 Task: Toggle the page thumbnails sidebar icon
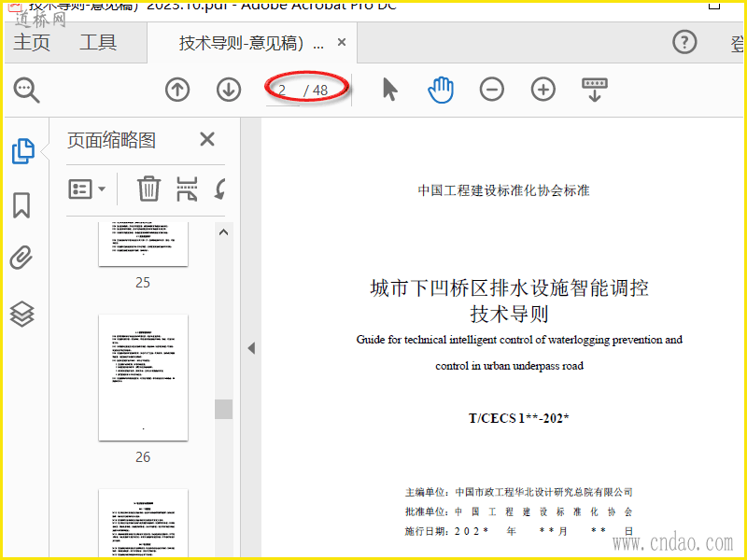[x=22, y=151]
